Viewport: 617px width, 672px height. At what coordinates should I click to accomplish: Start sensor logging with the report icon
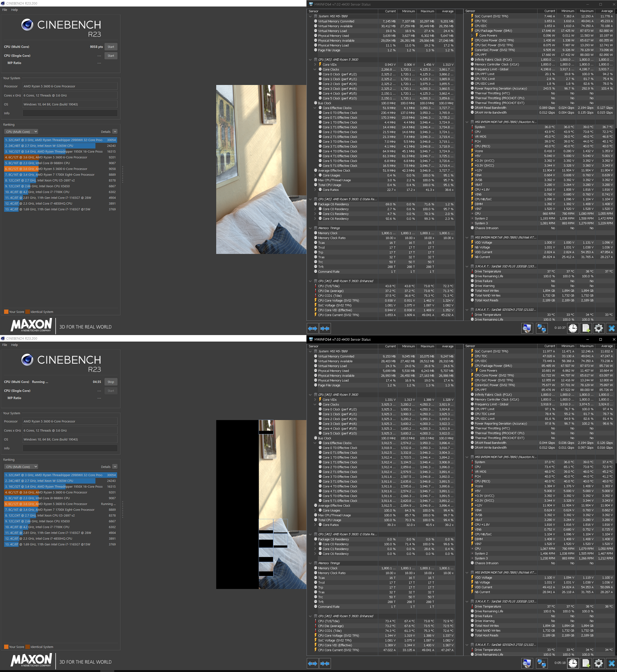(x=586, y=328)
